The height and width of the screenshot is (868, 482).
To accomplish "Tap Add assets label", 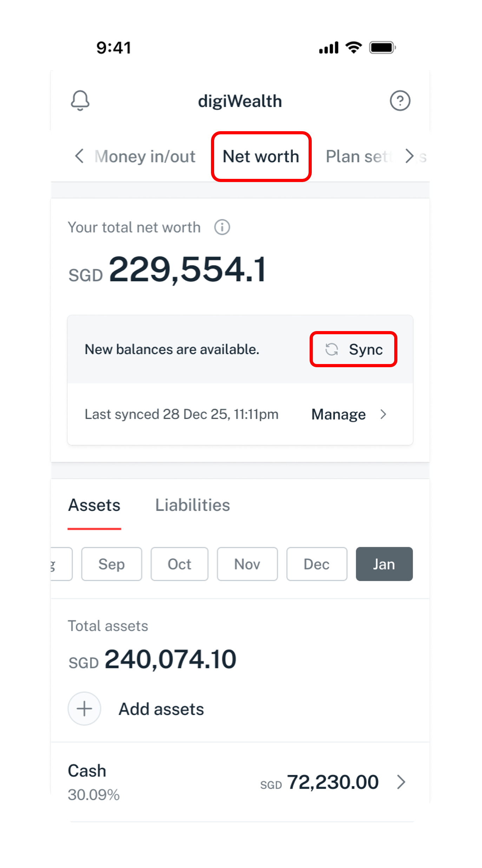I will point(161,709).
